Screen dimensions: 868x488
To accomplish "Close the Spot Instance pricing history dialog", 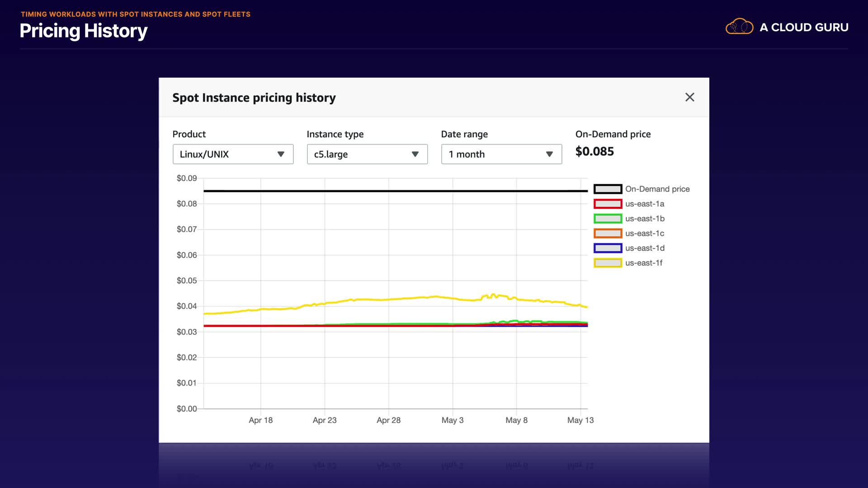I will coord(689,97).
